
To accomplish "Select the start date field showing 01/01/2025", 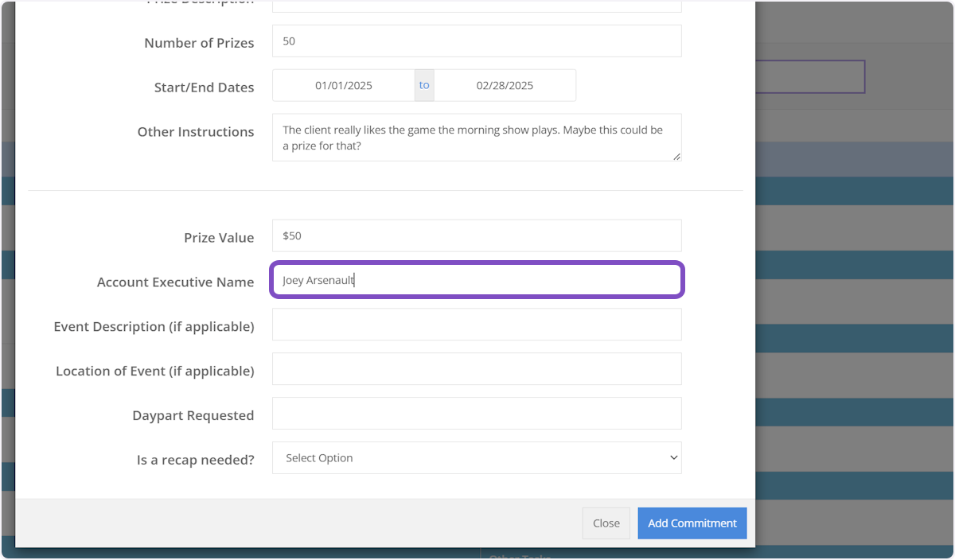I will 344,86.
